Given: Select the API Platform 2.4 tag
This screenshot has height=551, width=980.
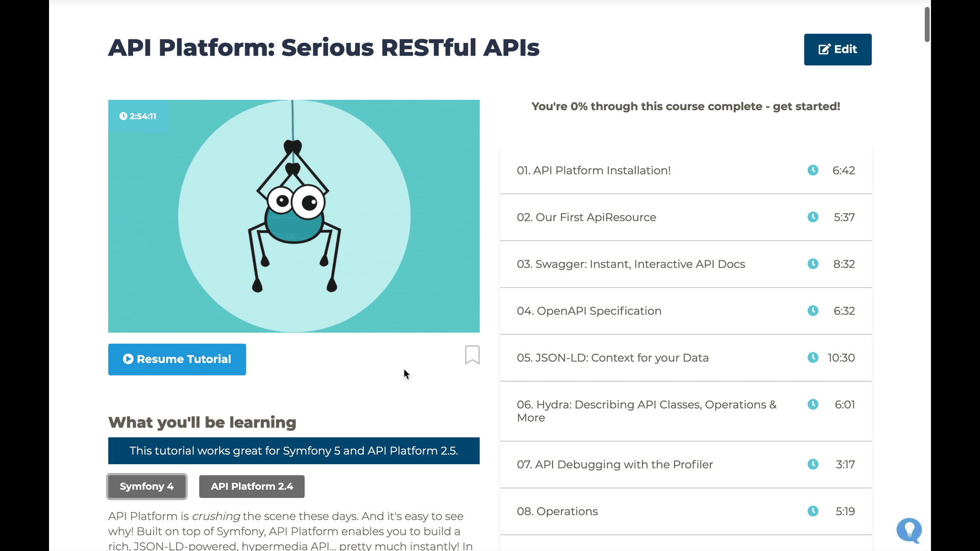Looking at the screenshot, I should (x=252, y=487).
